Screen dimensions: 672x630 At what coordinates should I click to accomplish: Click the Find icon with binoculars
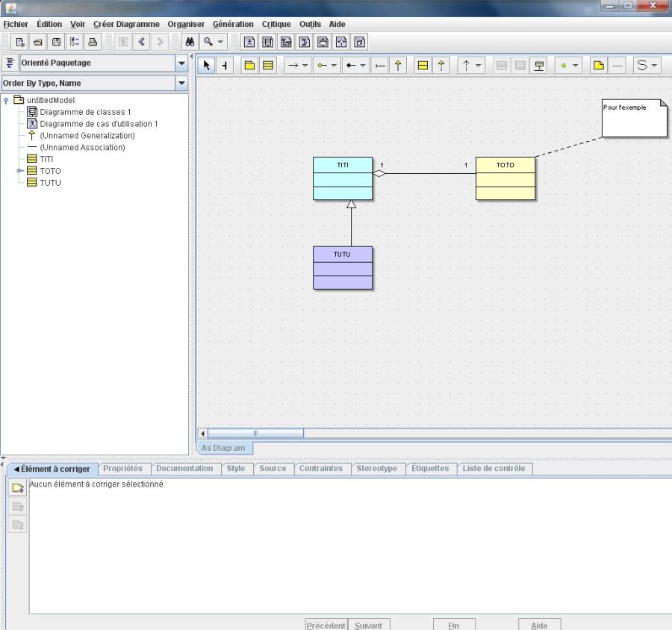[x=189, y=42]
